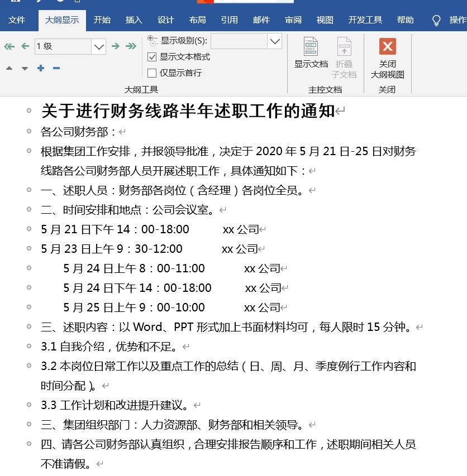Promote heading to level 1 with double left arrow

[9, 46]
